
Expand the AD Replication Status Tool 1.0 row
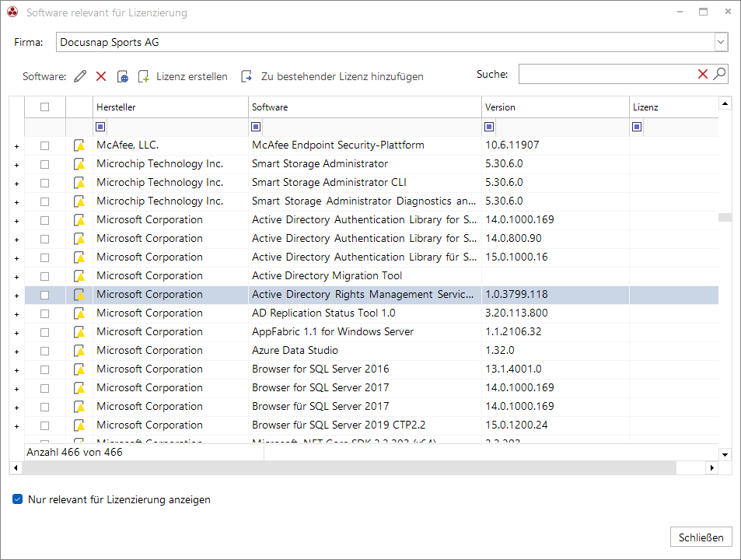16,314
